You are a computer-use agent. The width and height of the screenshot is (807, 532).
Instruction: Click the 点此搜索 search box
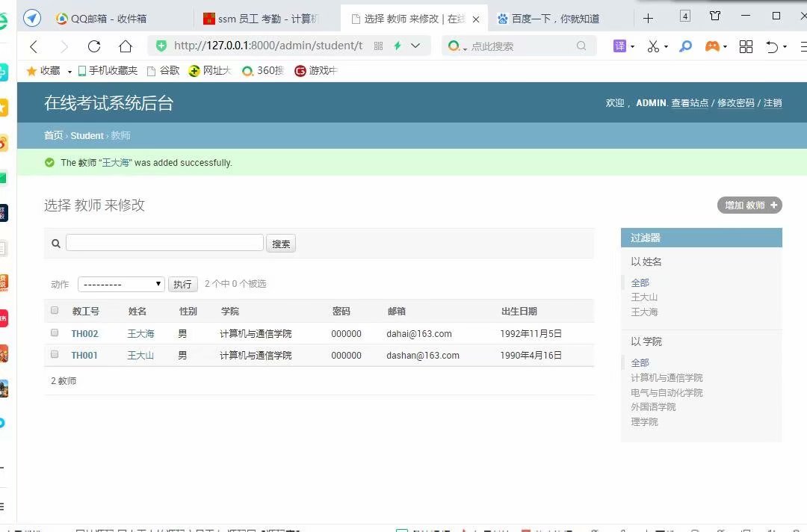coord(520,46)
